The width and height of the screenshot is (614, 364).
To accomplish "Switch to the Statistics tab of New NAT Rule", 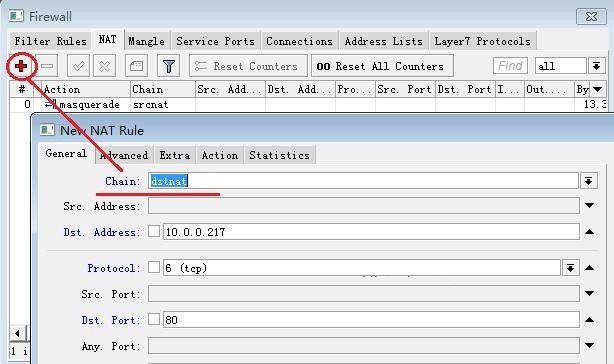I will click(280, 155).
